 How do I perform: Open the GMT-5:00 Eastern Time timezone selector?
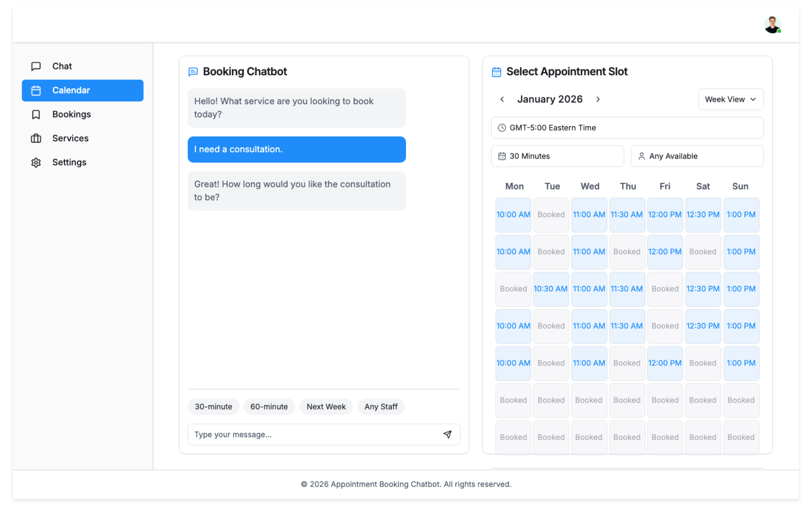[x=627, y=128]
